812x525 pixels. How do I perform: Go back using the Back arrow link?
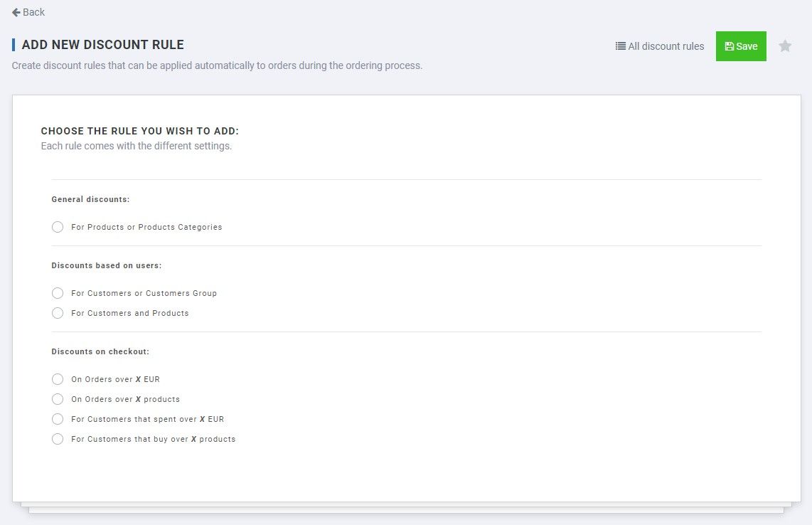(x=28, y=12)
